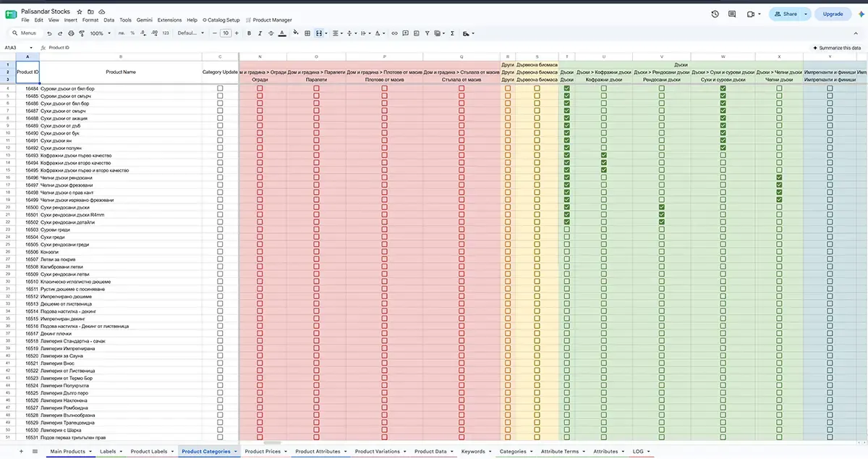Uncheck Рендосани дъски checkbox for product 16500
This screenshot has width=868, height=459.
click(662, 207)
